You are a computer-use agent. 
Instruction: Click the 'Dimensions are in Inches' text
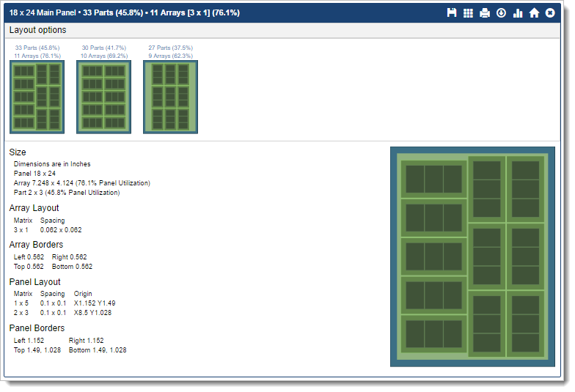[52, 164]
